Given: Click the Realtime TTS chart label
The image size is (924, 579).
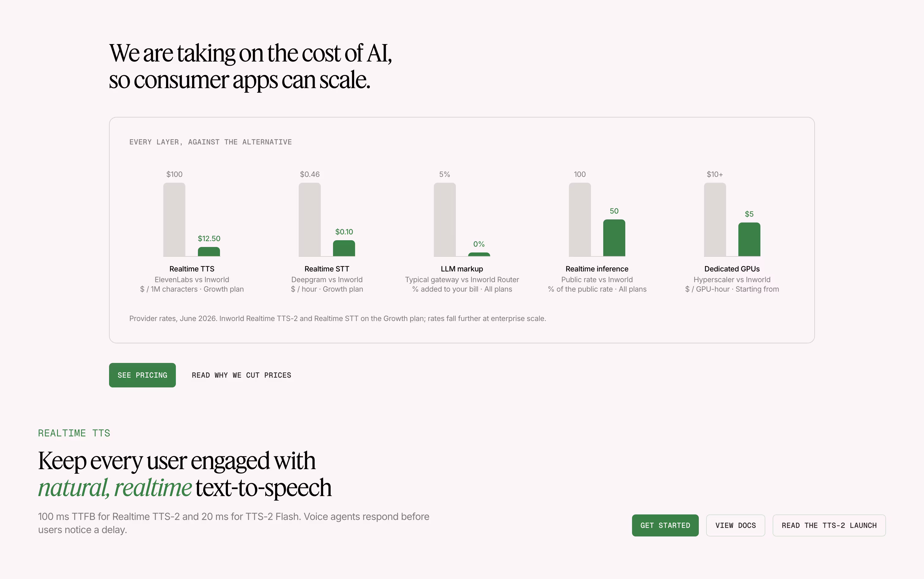Looking at the screenshot, I should [x=192, y=269].
